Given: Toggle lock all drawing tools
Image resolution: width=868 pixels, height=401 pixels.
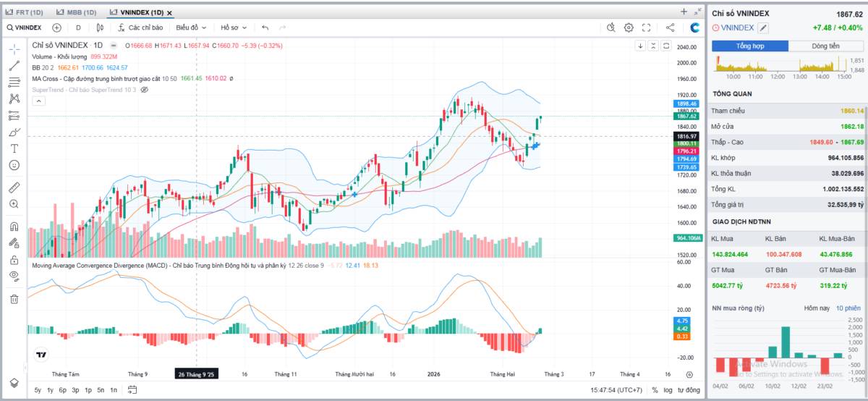Looking at the screenshot, I should [x=14, y=259].
